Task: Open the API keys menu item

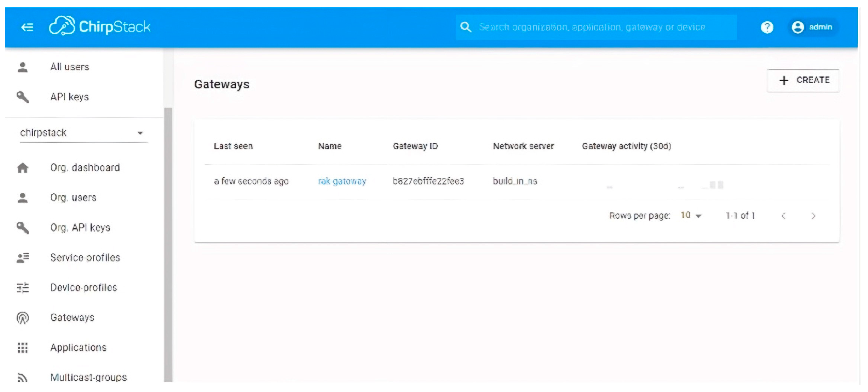Action: [69, 97]
